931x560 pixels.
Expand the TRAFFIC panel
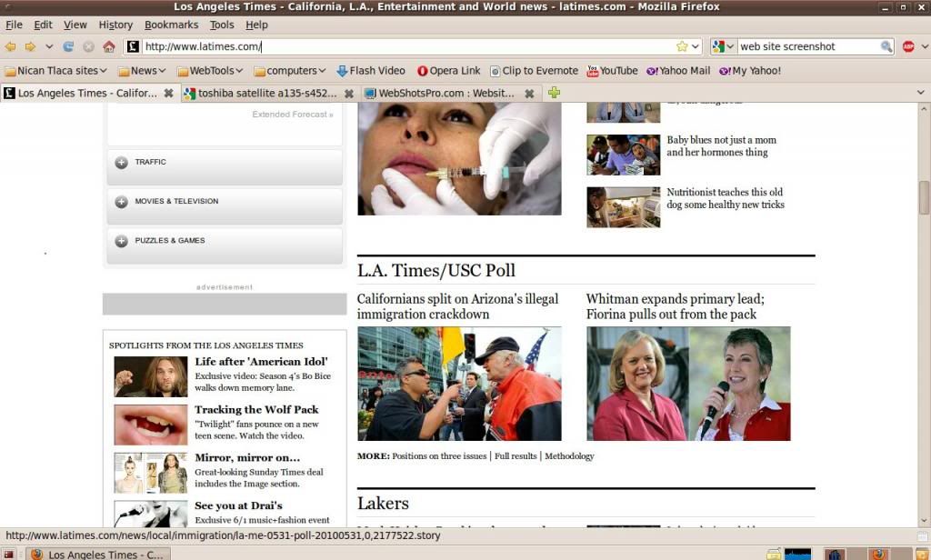tap(225, 167)
